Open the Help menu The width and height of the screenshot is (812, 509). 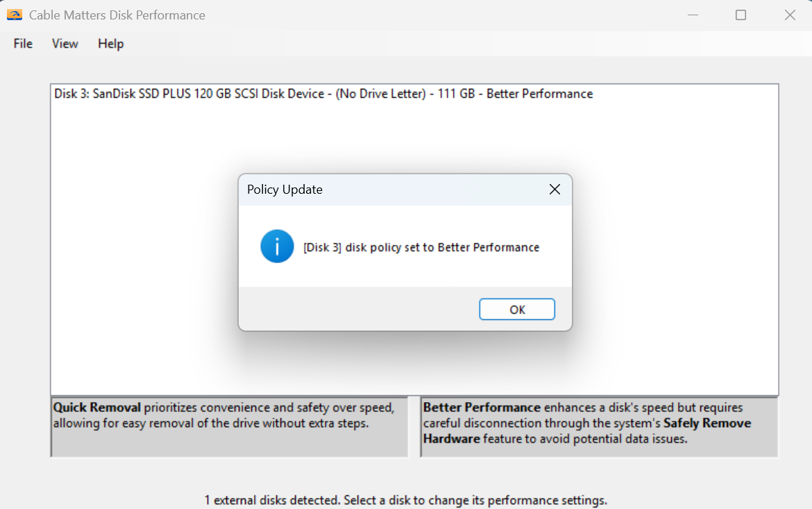(x=110, y=43)
